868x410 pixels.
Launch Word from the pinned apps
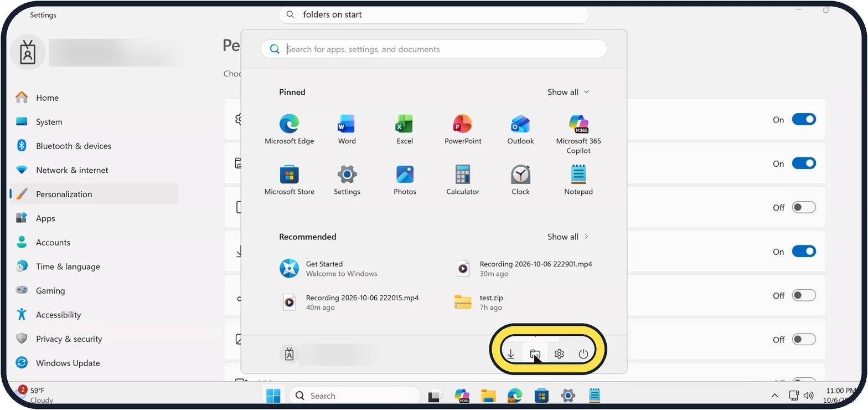click(x=347, y=130)
